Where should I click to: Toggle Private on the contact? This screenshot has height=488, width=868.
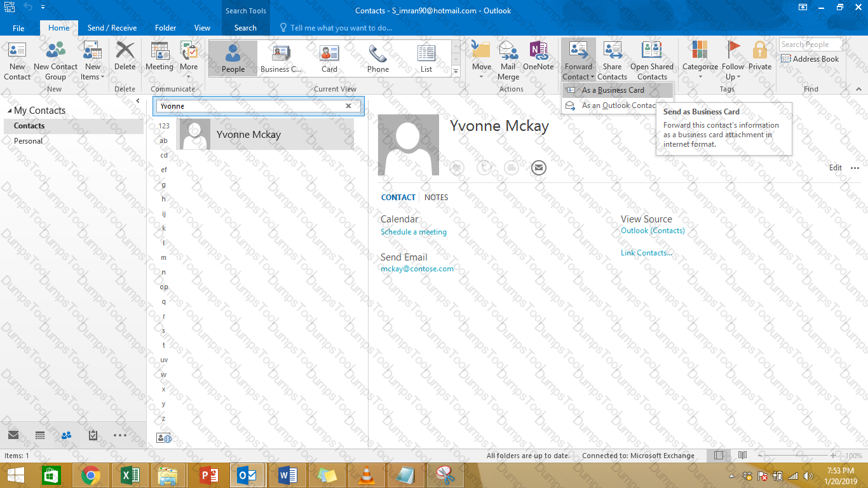760,56
